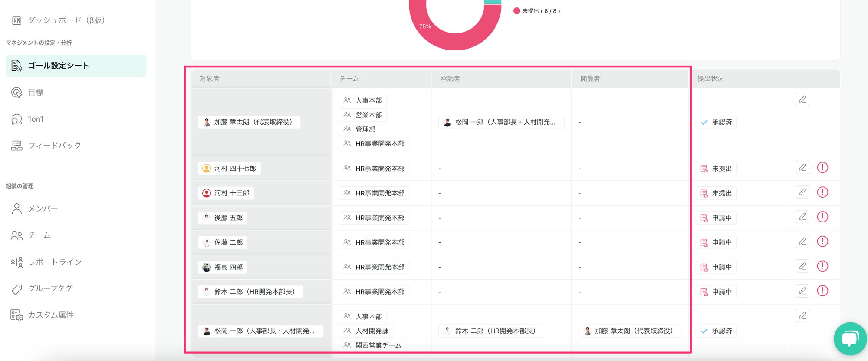Click red alert icon in 鈴木 二郎 row
Image resolution: width=868 pixels, height=361 pixels.
822,291
